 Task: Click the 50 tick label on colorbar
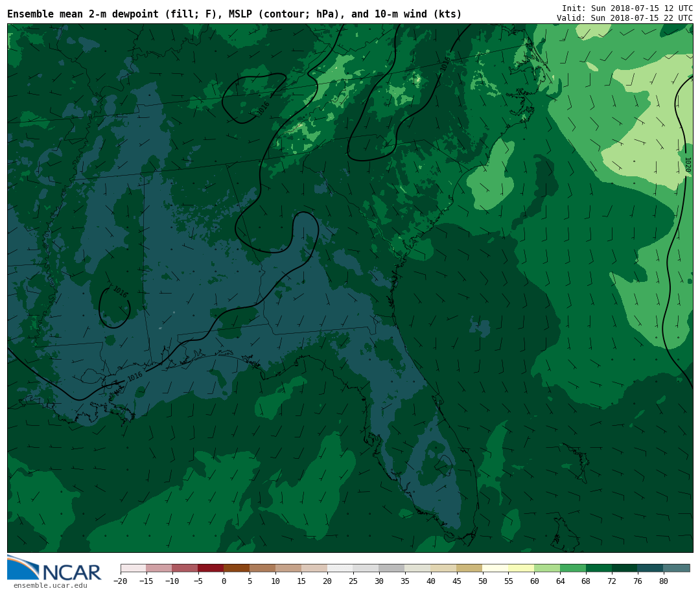pyautogui.click(x=482, y=581)
